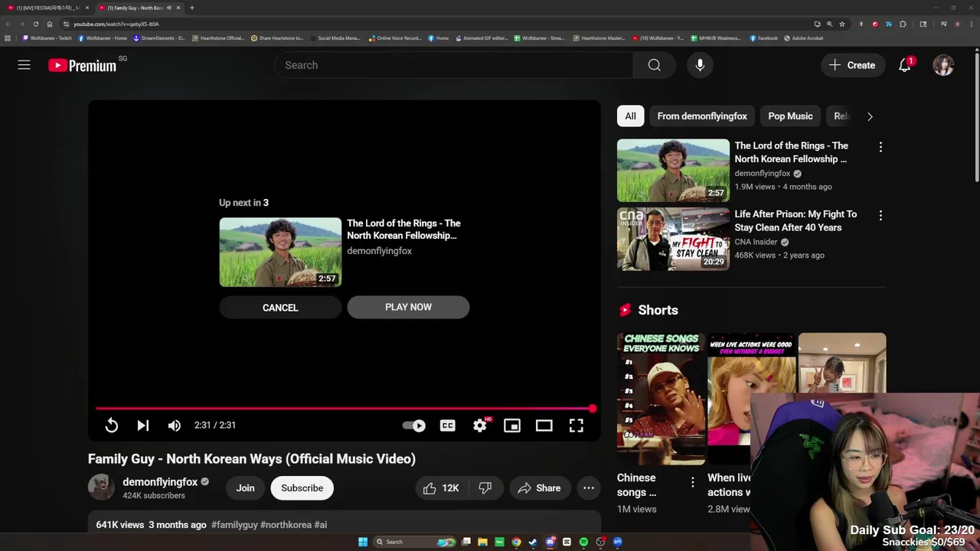Click the Windows taskbar Search box

pos(414,542)
